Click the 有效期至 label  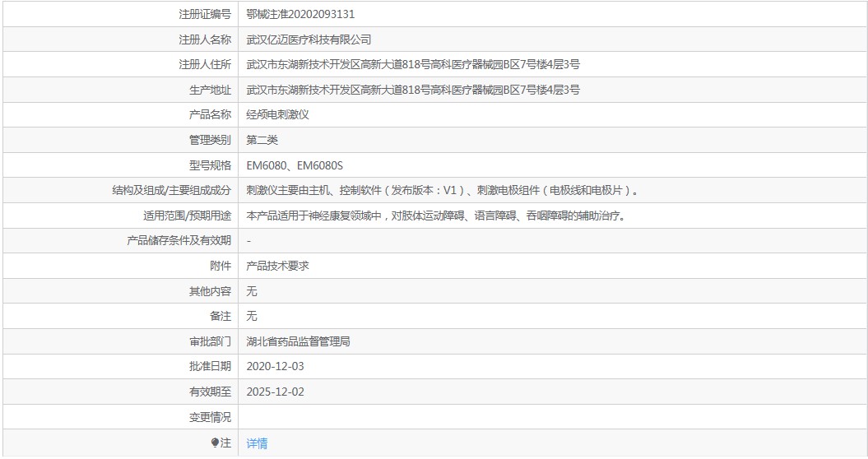[211, 392]
